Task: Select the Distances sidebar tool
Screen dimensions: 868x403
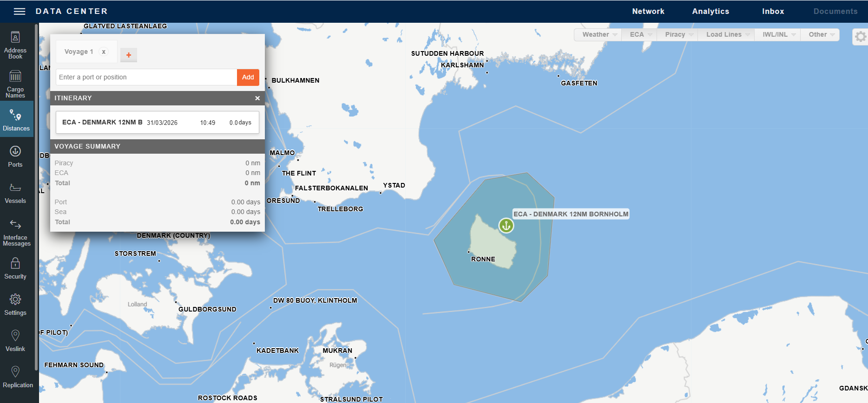Action: (16, 119)
